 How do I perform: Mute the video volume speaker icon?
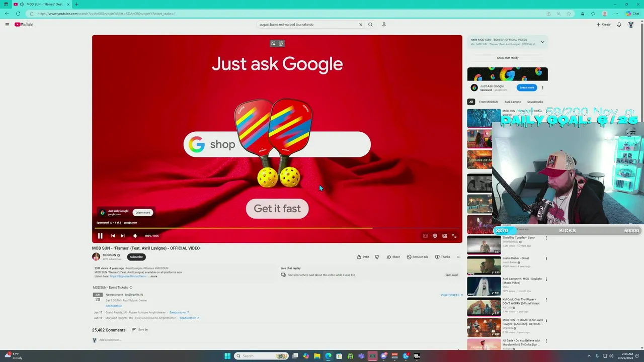pyautogui.click(x=135, y=236)
